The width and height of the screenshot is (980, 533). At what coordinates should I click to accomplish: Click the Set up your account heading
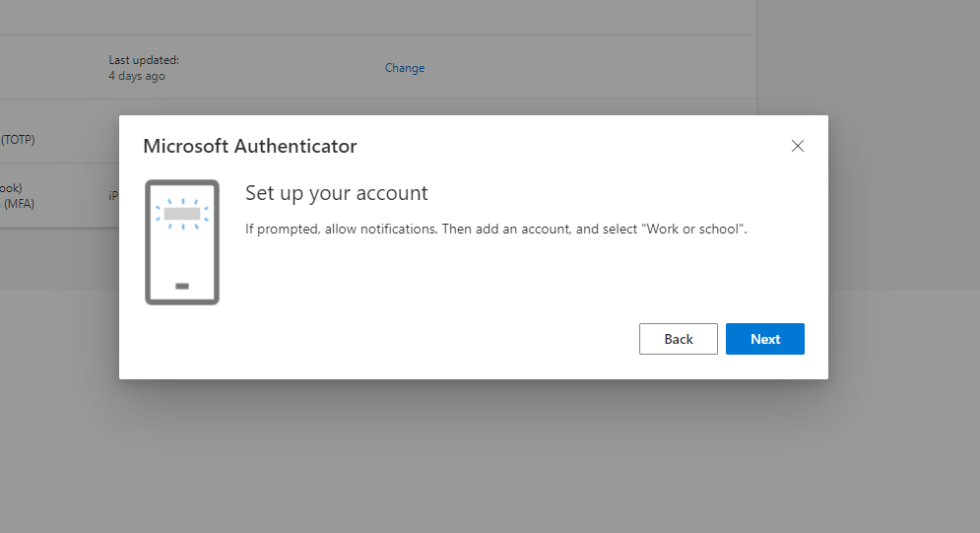click(x=336, y=193)
